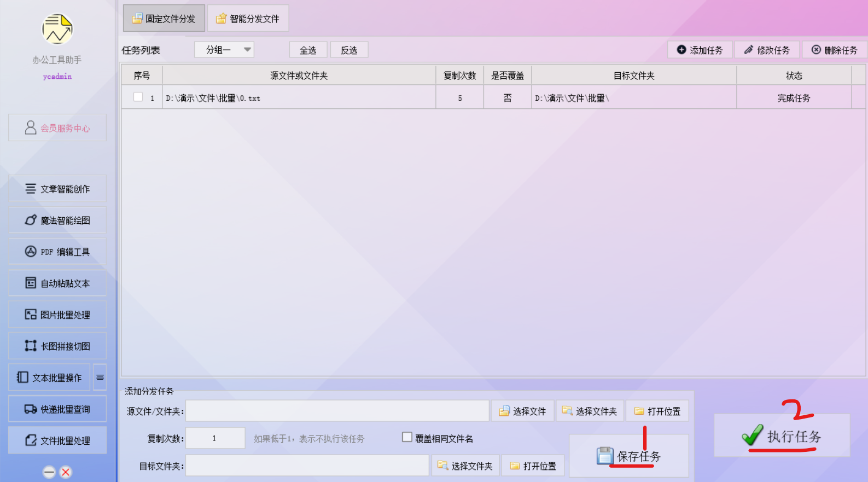
Task: Click 删除任务 to delete the task
Action: coord(835,50)
